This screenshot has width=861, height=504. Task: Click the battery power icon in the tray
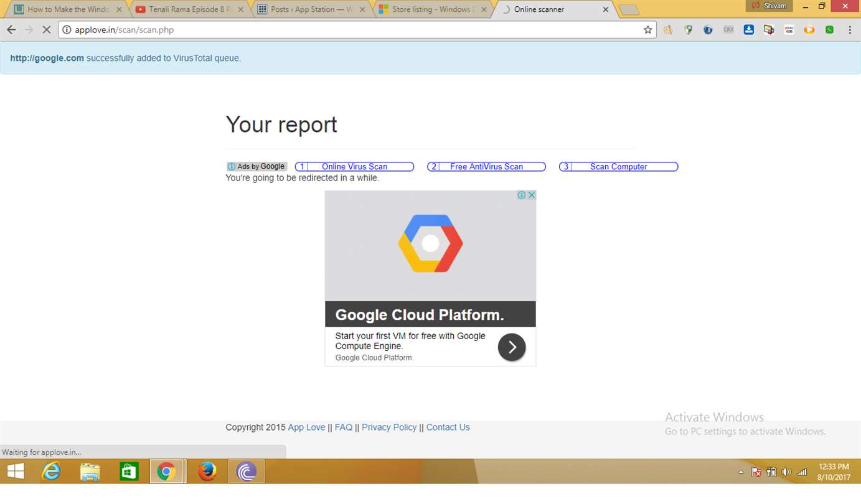coord(771,472)
